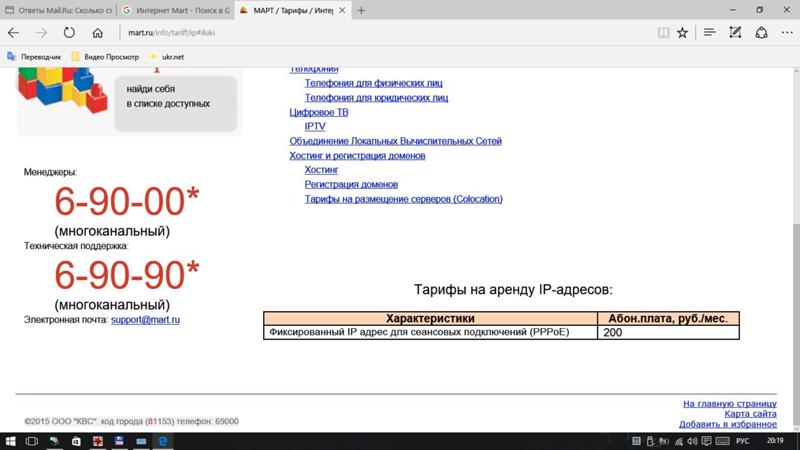800x450 pixels.
Task: Click the Edge browser taskbar icon
Action: pos(163,441)
